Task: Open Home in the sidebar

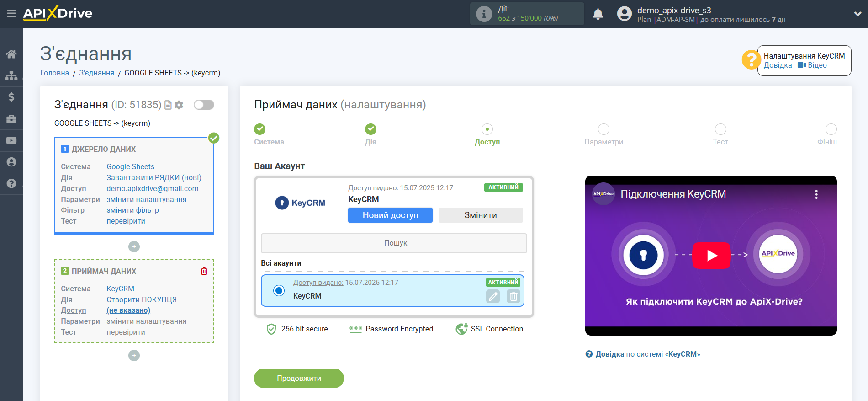Action: [11, 54]
